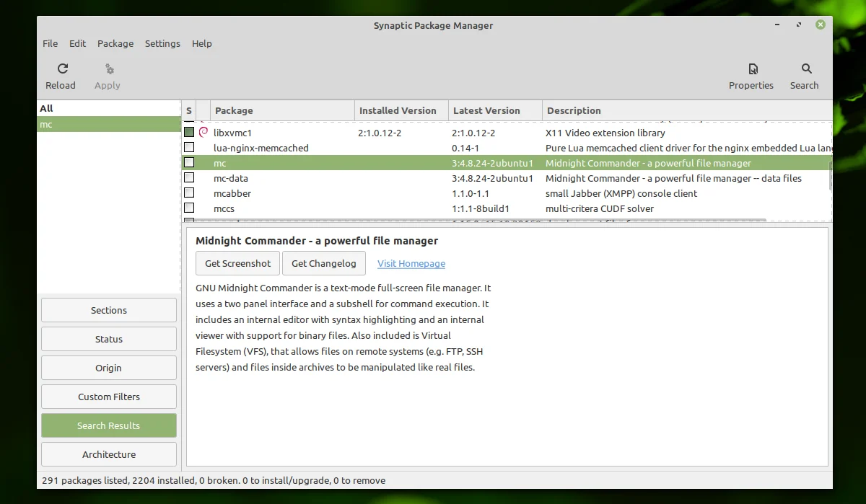Viewport: 866px width, 504px height.
Task: Mark the mc package checkbox
Action: click(189, 163)
